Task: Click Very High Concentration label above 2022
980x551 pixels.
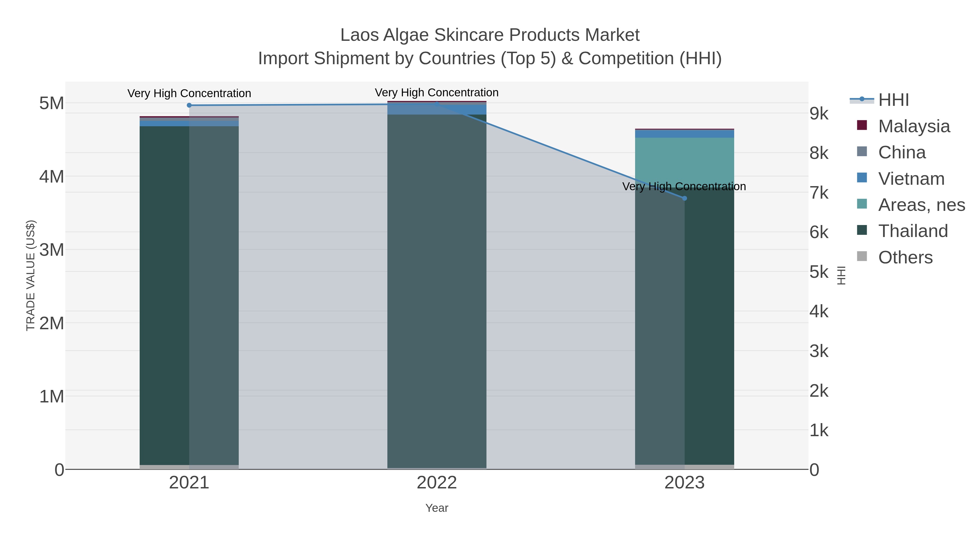Action: (x=437, y=93)
